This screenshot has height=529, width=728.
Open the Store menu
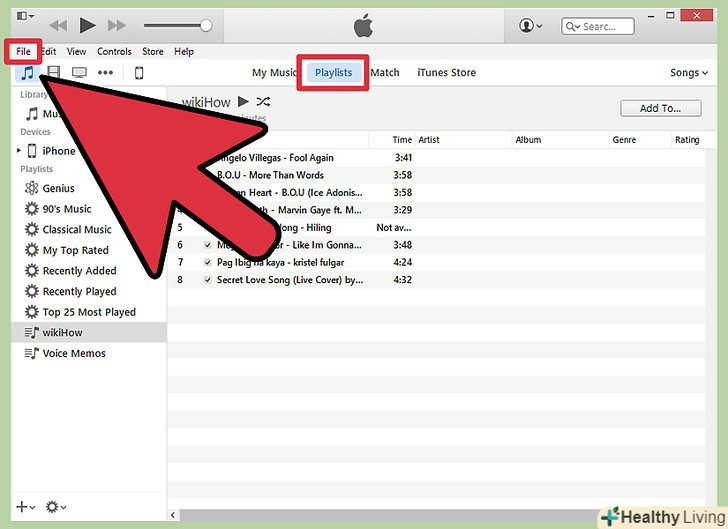point(153,52)
